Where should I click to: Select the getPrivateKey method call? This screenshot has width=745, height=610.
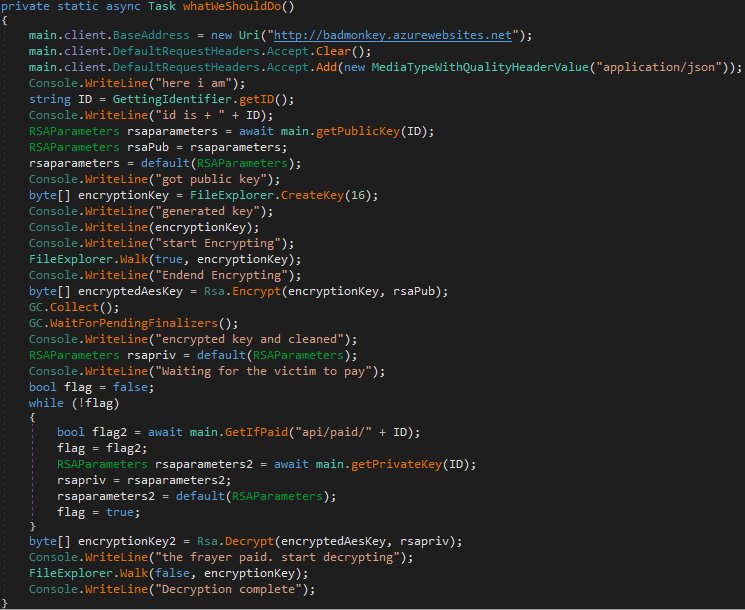click(413, 464)
